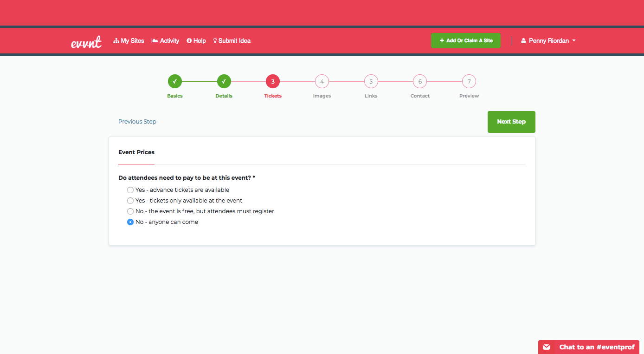
Task: Click the envelope icon in chat widget
Action: (547, 347)
